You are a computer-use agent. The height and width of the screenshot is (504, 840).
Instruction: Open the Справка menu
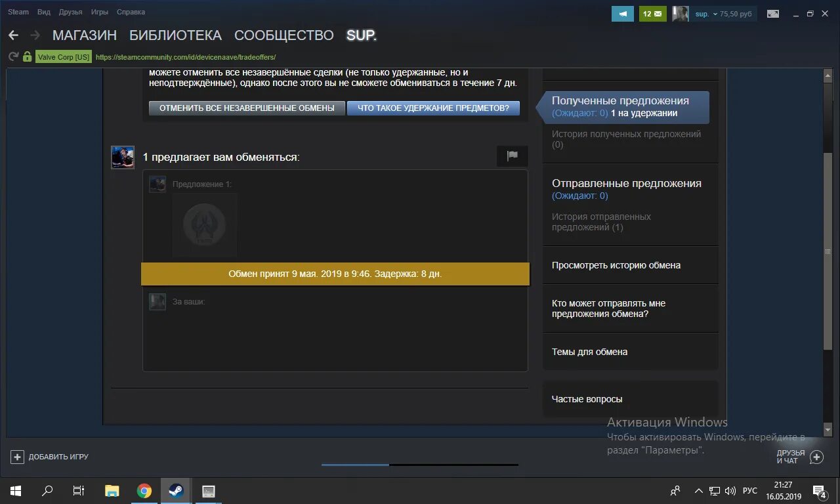pyautogui.click(x=131, y=12)
